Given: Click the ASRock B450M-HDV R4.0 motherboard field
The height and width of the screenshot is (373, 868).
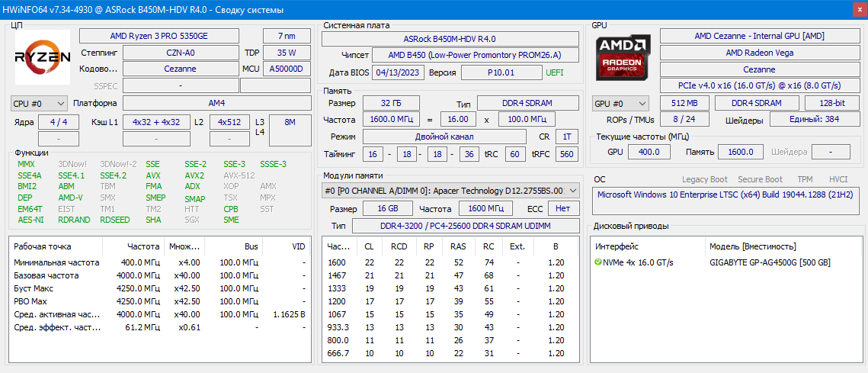Looking at the screenshot, I should (x=450, y=38).
